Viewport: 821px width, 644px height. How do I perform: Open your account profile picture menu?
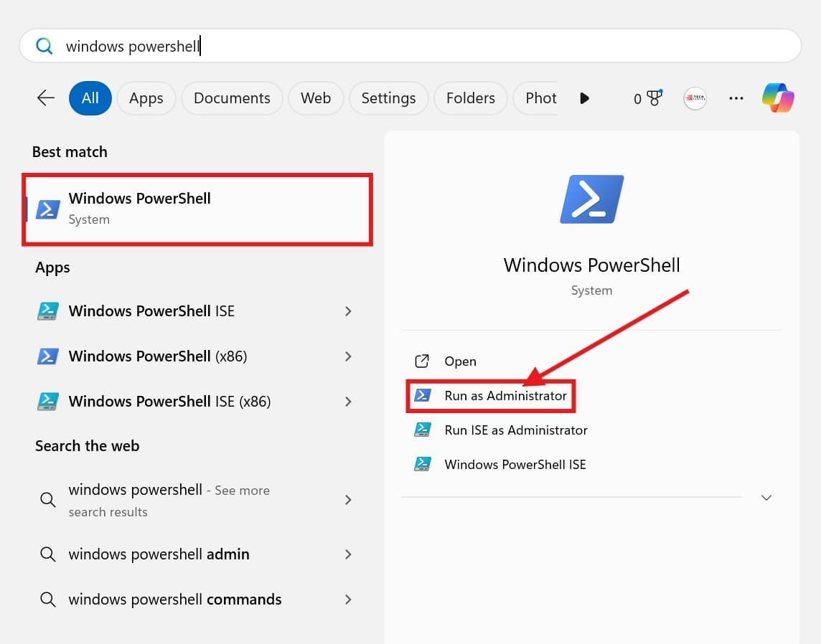click(x=694, y=98)
